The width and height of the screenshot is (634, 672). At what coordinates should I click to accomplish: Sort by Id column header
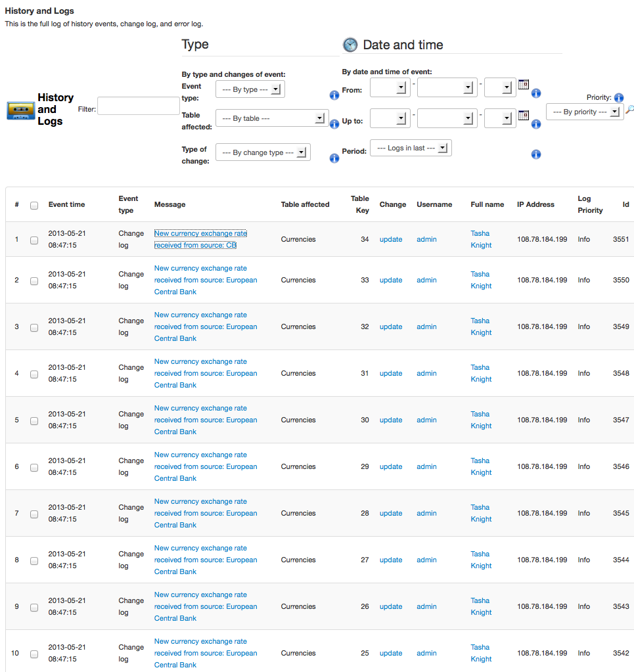coord(626,204)
